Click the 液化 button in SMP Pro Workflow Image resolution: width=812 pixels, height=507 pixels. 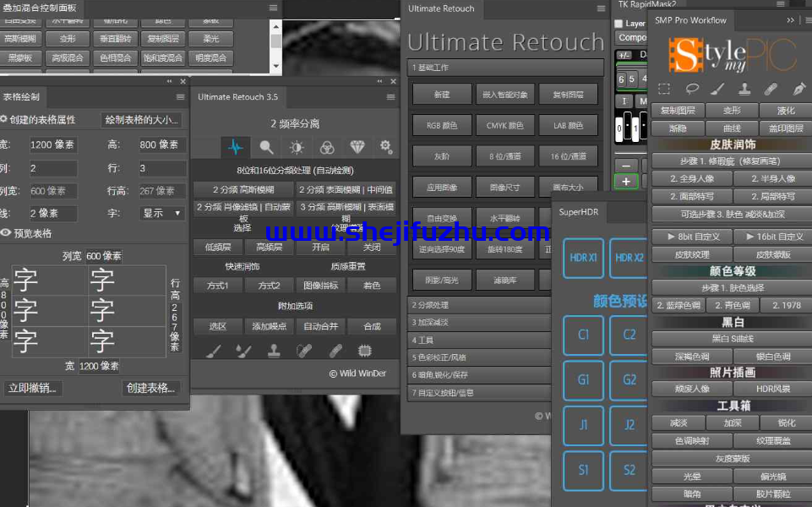[x=785, y=111]
